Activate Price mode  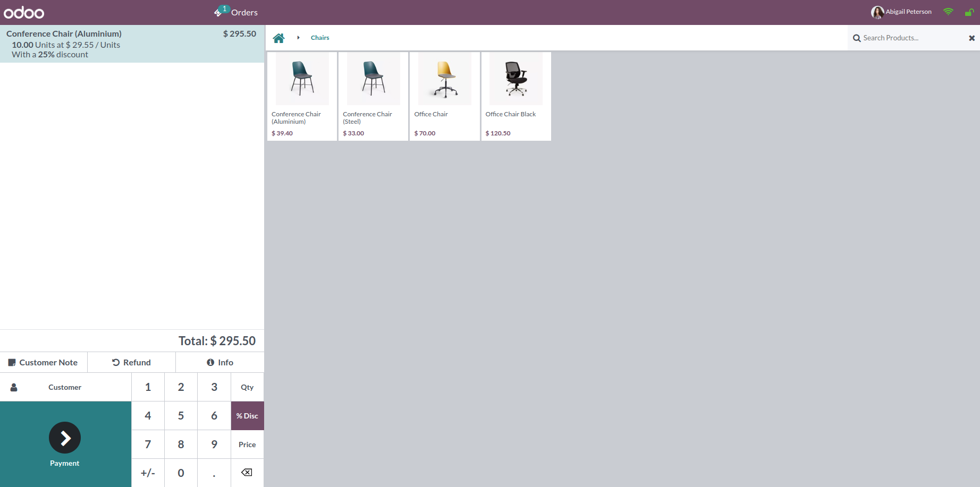[247, 445]
